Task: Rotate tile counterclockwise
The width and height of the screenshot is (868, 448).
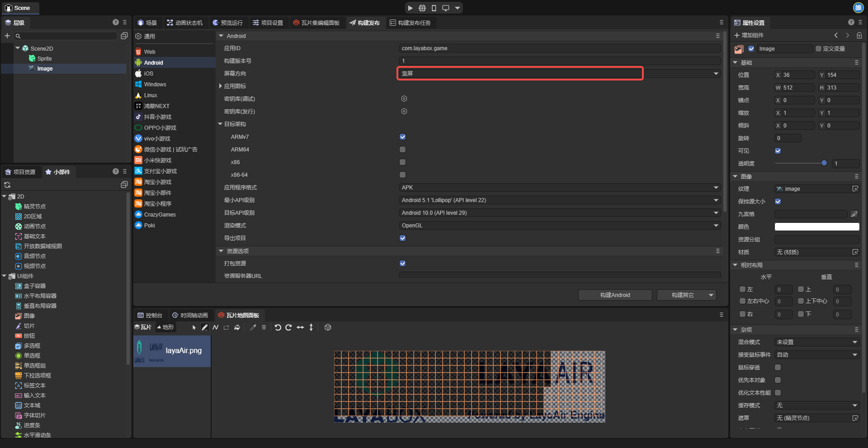Action: pos(278,327)
